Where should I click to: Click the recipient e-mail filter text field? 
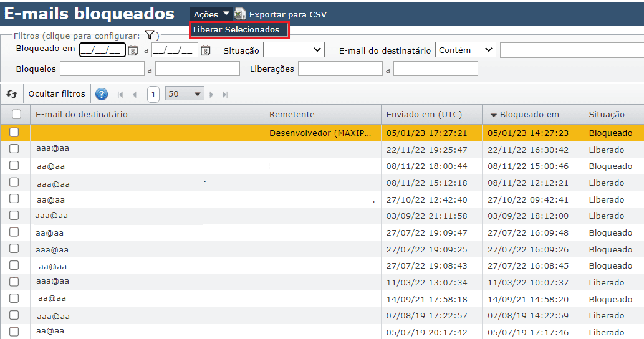coord(572,50)
